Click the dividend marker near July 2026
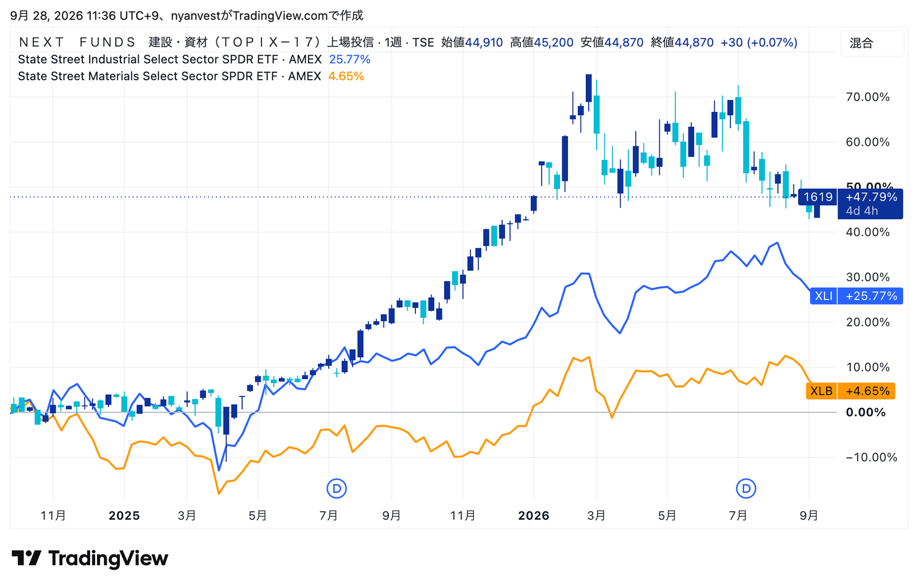Viewport: 918px width, 588px height. click(746, 489)
